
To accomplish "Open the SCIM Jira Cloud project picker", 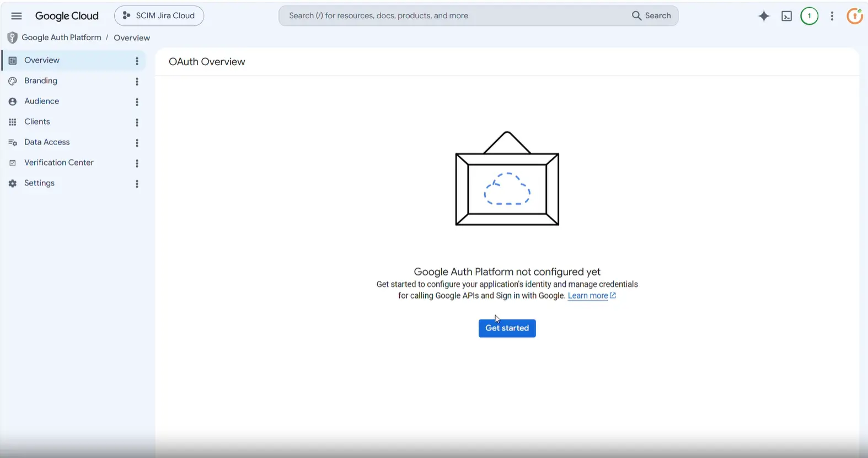I will point(159,15).
